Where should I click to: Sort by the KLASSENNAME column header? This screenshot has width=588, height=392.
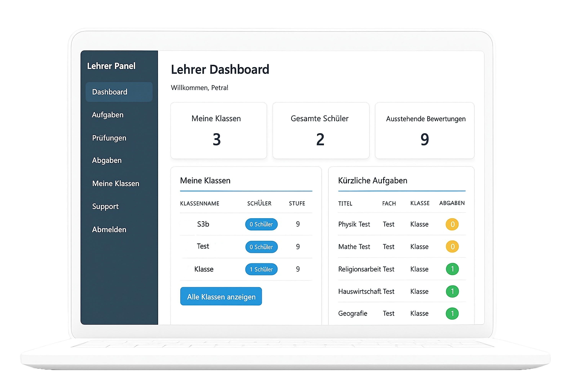(199, 203)
